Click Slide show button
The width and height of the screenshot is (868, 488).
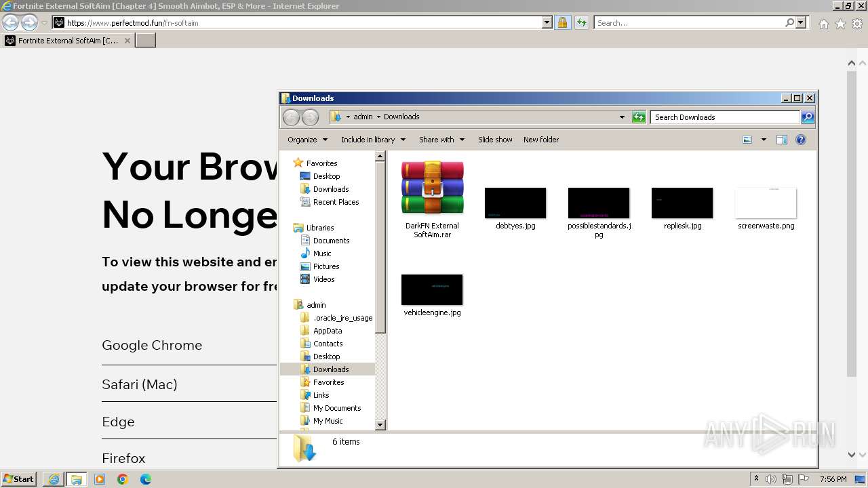(495, 140)
